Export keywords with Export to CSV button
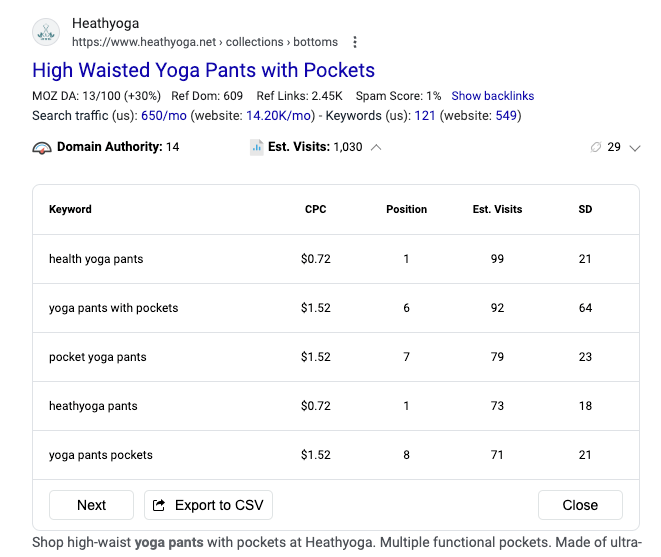661x557 pixels. [x=208, y=505]
